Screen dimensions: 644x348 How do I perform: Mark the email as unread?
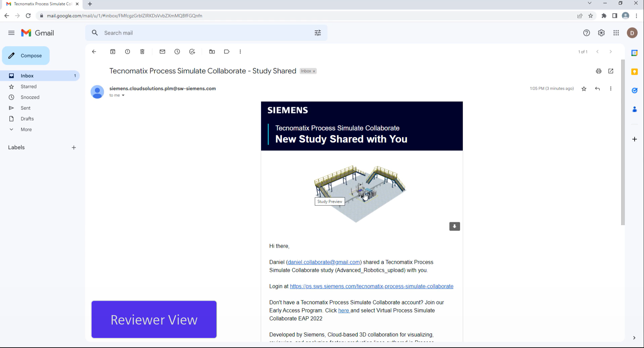pos(162,51)
